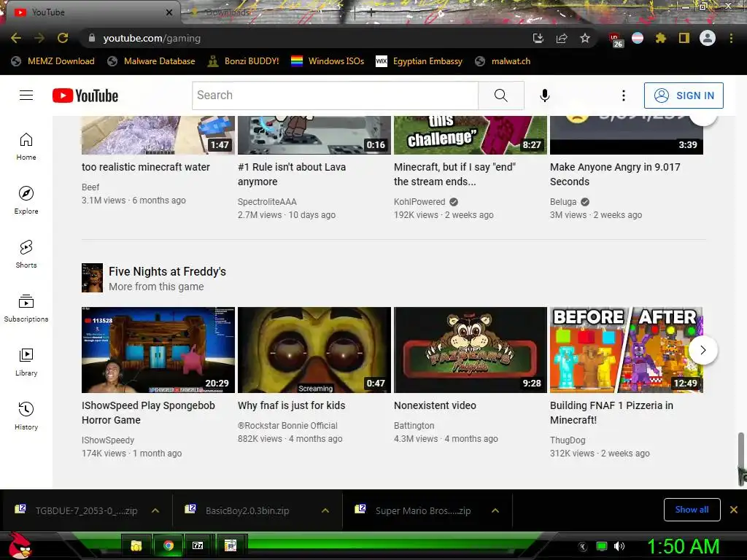Click the YouTube search input field
The width and height of the screenshot is (747, 560).
click(336, 96)
